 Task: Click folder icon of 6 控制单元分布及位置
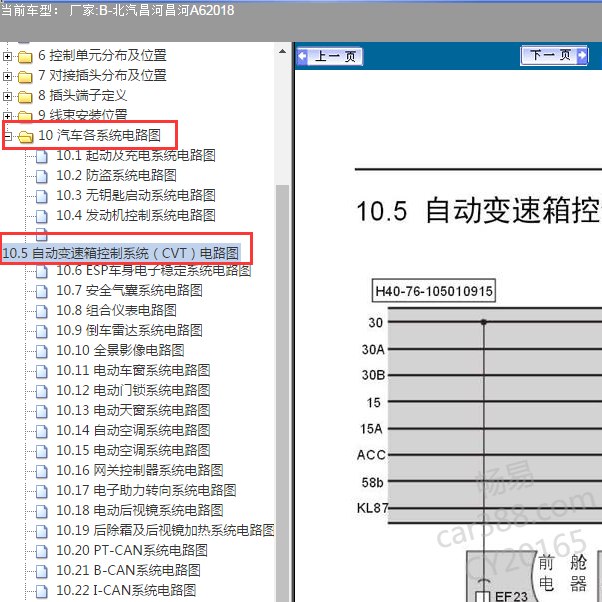[25, 57]
